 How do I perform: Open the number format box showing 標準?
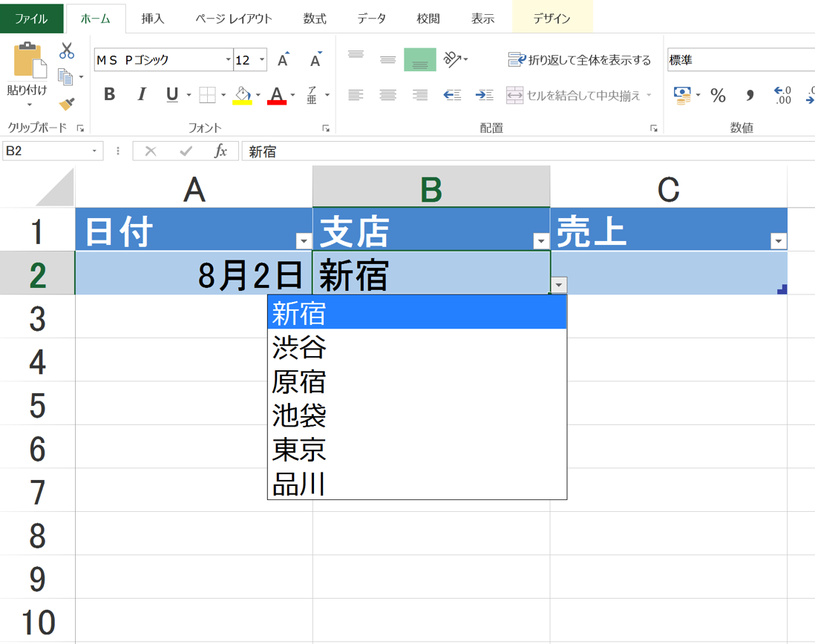coord(741,59)
